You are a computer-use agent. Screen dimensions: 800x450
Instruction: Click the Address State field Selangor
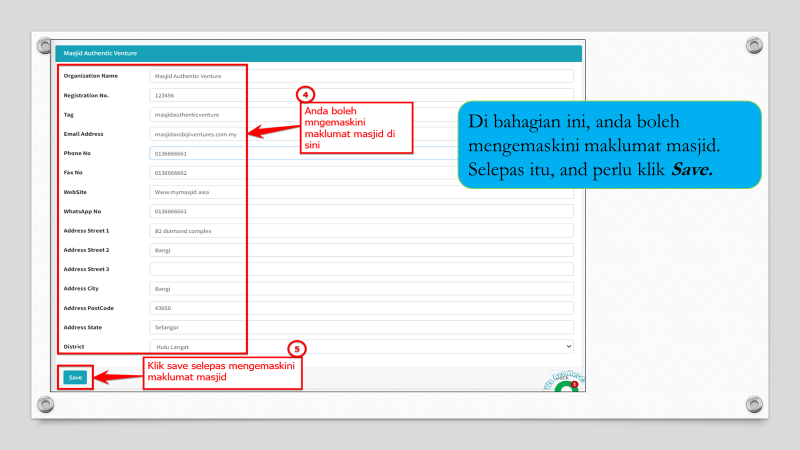[x=361, y=327]
